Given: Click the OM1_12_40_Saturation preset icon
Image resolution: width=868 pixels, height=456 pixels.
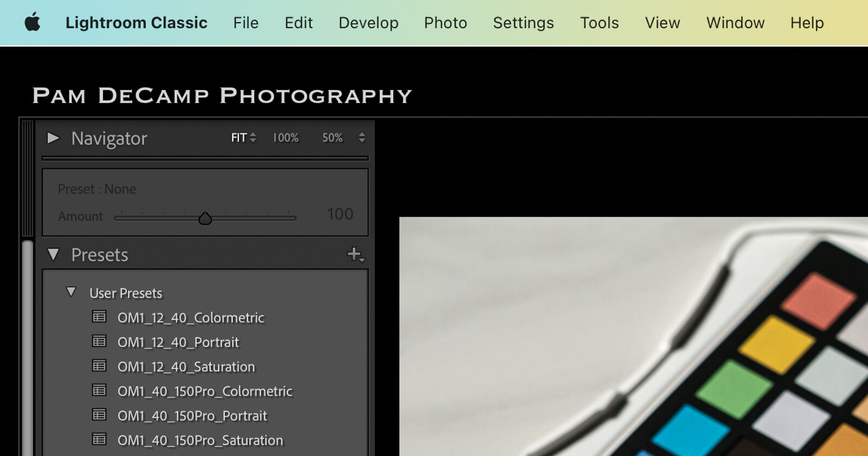Looking at the screenshot, I should (99, 366).
